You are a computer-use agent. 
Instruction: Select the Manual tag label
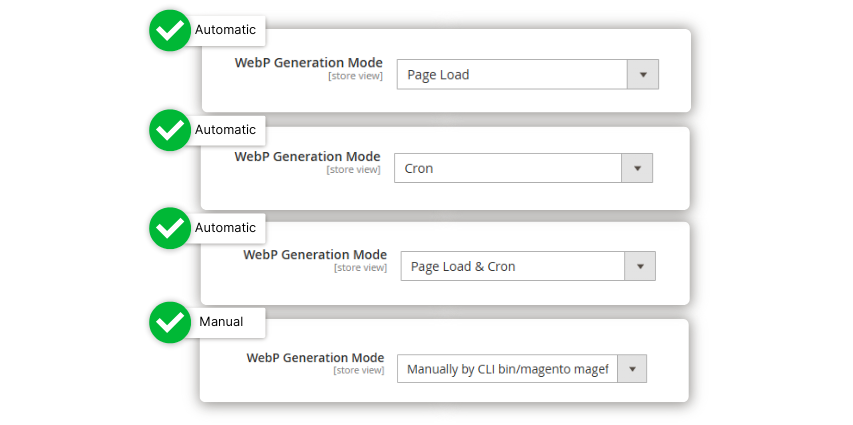(x=221, y=322)
